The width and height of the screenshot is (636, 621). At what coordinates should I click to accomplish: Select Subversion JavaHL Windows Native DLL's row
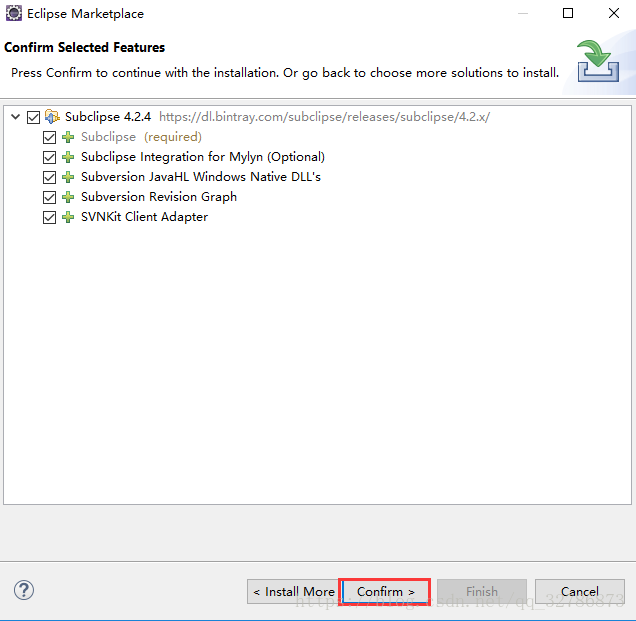201,177
